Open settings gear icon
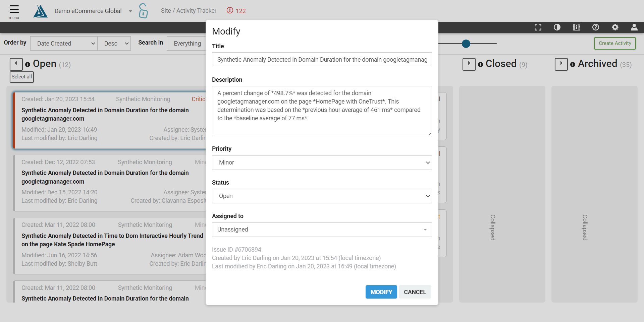644x322 pixels. click(615, 27)
